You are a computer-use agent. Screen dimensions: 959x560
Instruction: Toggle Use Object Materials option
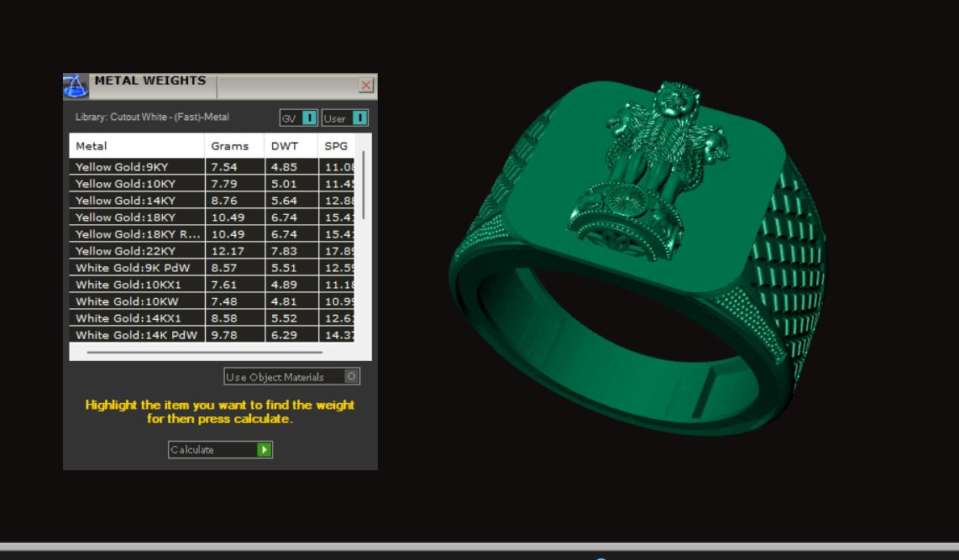pyautogui.click(x=291, y=377)
